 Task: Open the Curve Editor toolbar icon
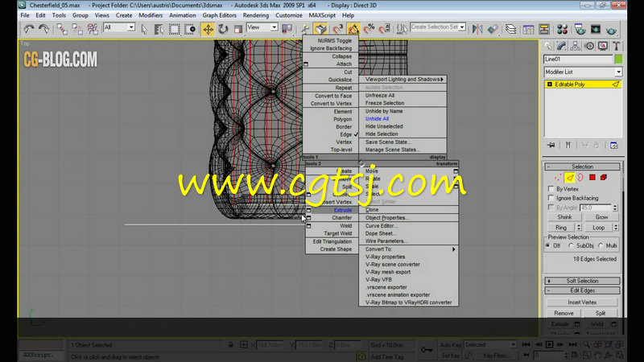click(x=529, y=29)
